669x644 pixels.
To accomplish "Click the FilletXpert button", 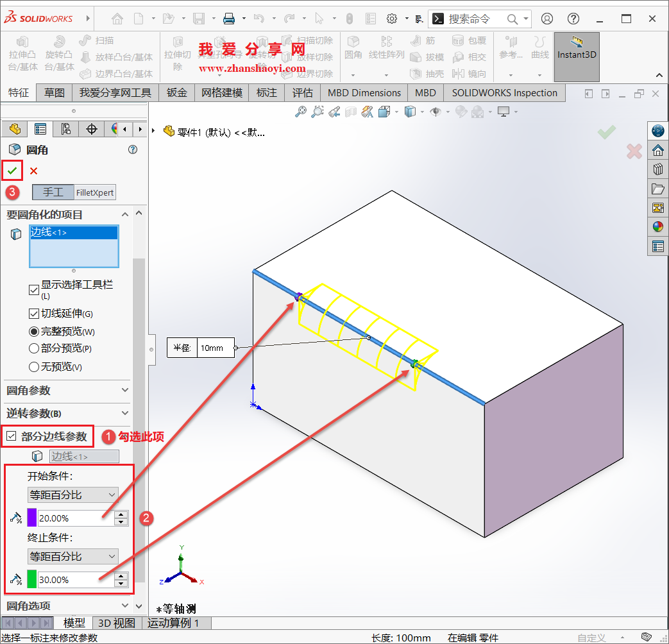I will click(94, 192).
